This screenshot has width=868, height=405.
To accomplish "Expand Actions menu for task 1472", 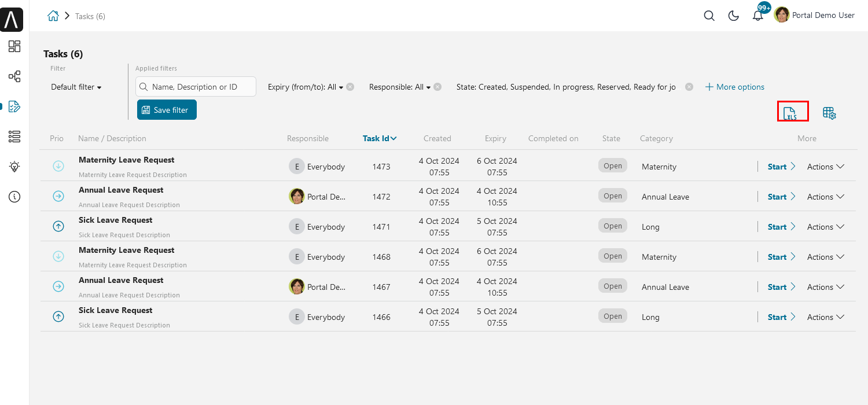I will [826, 197].
